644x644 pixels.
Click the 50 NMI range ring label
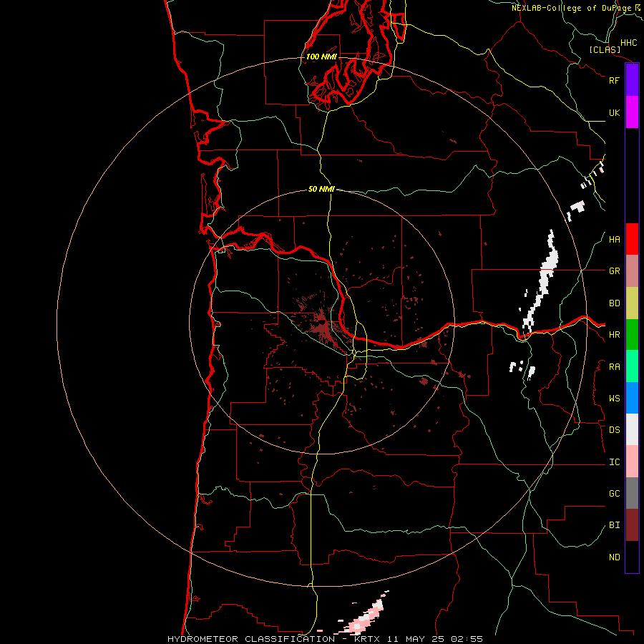[x=321, y=189]
